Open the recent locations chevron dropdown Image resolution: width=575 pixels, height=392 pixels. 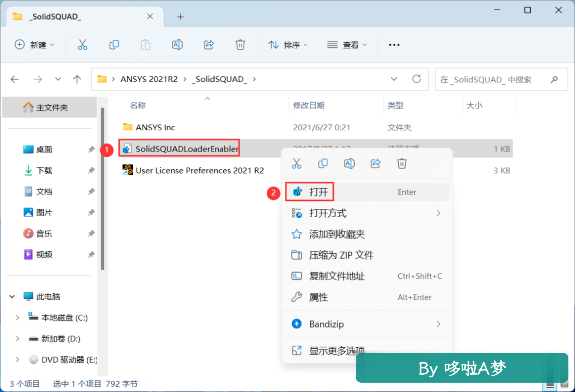[x=58, y=79]
